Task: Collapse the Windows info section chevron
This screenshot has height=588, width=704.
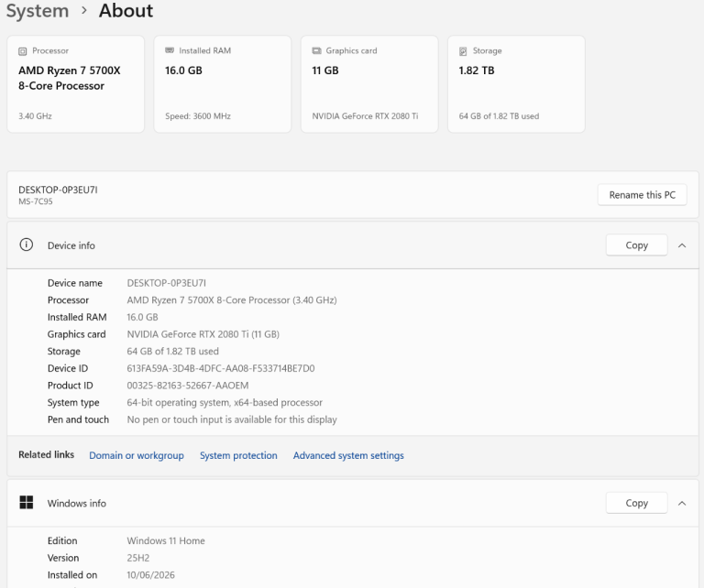Action: pos(682,503)
